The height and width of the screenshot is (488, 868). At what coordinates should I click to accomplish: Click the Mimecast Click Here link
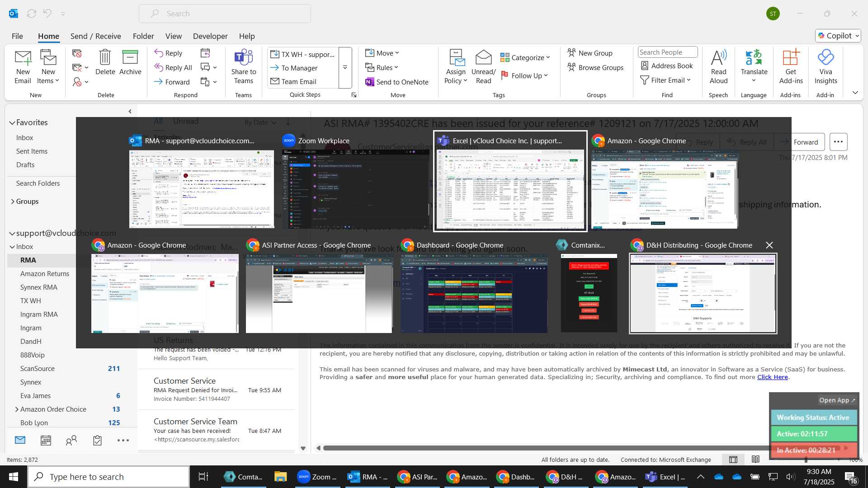[x=773, y=377]
